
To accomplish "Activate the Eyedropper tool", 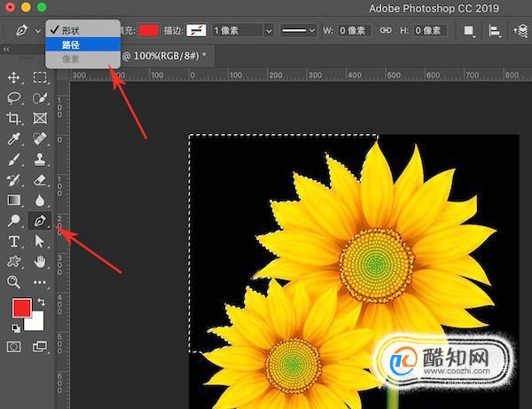I will click(13, 138).
